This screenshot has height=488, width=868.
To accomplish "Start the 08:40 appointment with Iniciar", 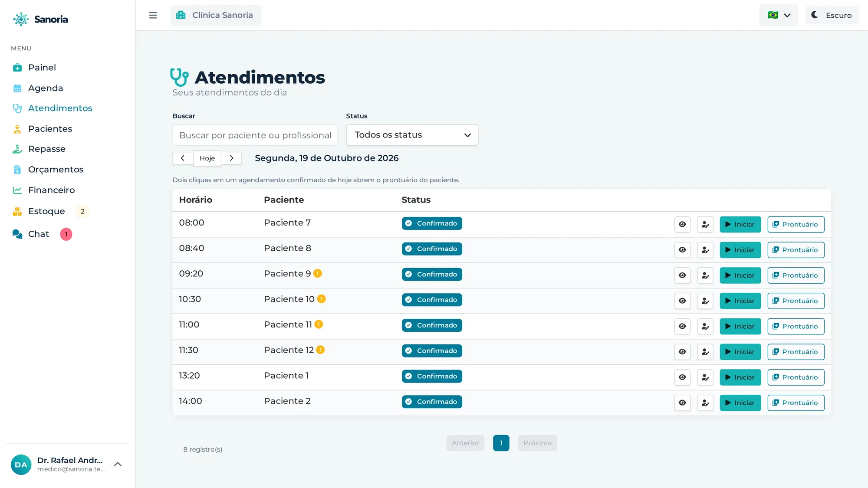I will (x=740, y=250).
